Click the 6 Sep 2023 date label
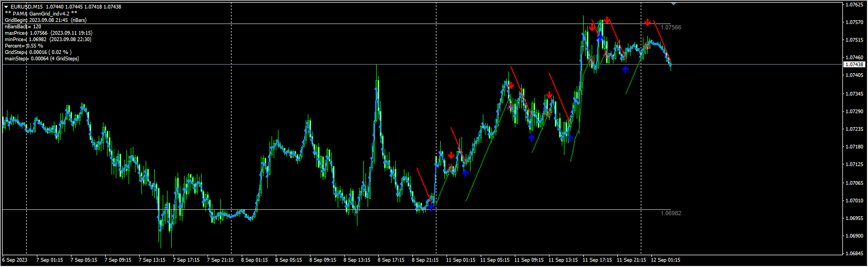 (x=14, y=260)
